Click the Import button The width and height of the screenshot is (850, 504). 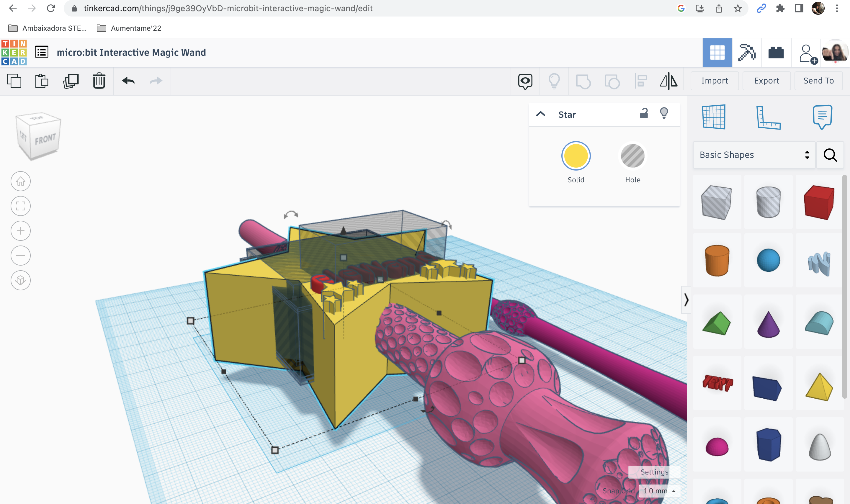[x=715, y=81]
